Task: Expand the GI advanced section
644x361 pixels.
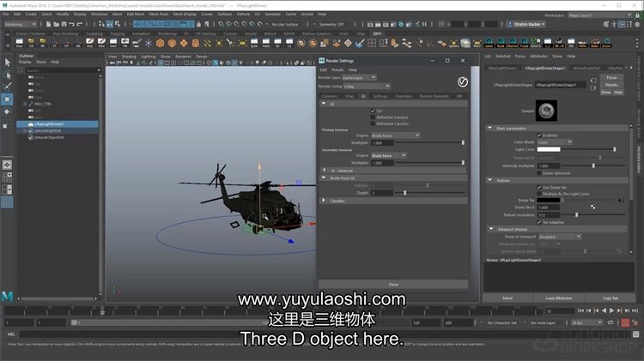Action: (x=325, y=171)
